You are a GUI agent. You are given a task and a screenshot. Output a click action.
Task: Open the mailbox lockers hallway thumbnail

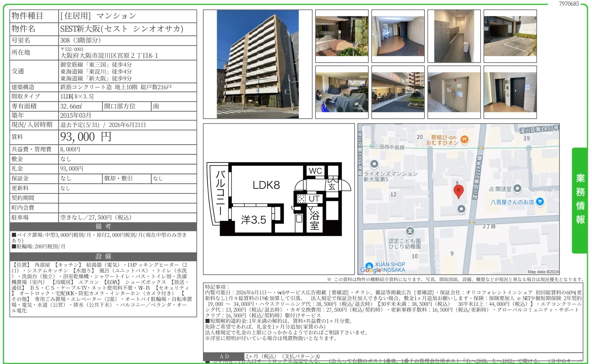[454, 36]
